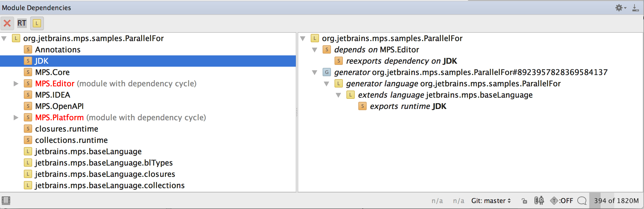The width and height of the screenshot is (644, 209).
Task: Click the inspector figure status bar icon
Action: [539, 200]
